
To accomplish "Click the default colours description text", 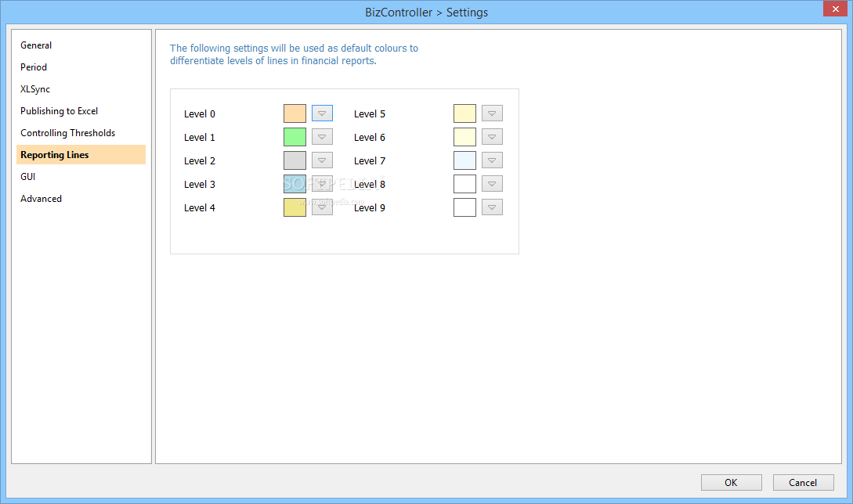I will (294, 54).
